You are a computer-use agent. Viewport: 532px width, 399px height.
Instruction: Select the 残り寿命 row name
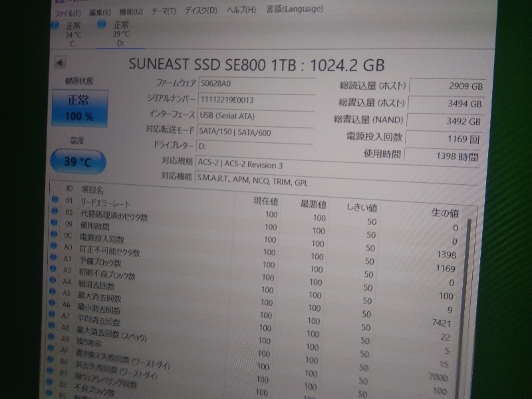click(89, 342)
